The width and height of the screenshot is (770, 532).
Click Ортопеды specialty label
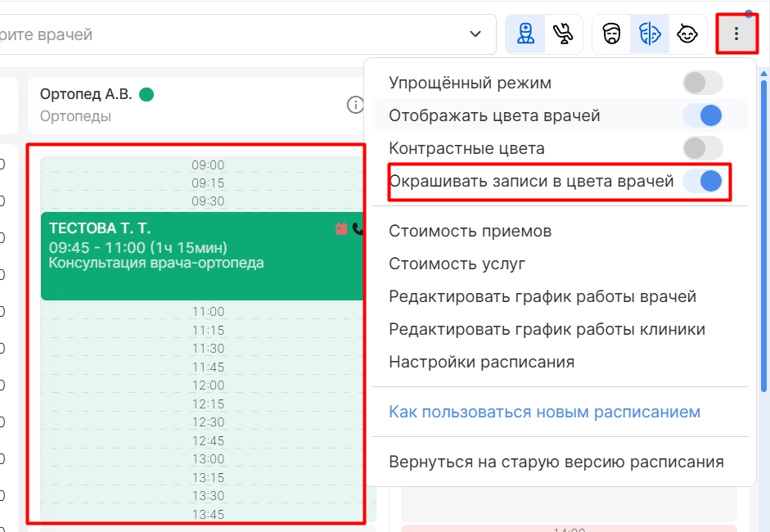tap(75, 116)
